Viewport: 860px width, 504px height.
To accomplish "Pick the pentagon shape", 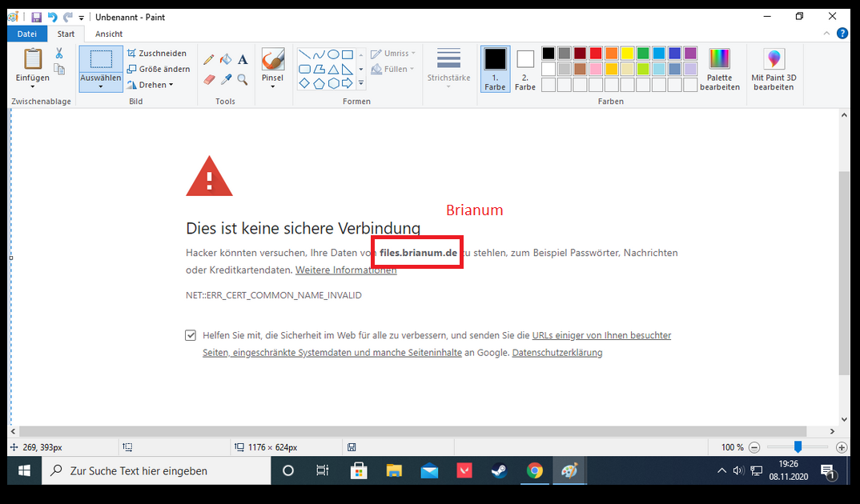I will (319, 83).
